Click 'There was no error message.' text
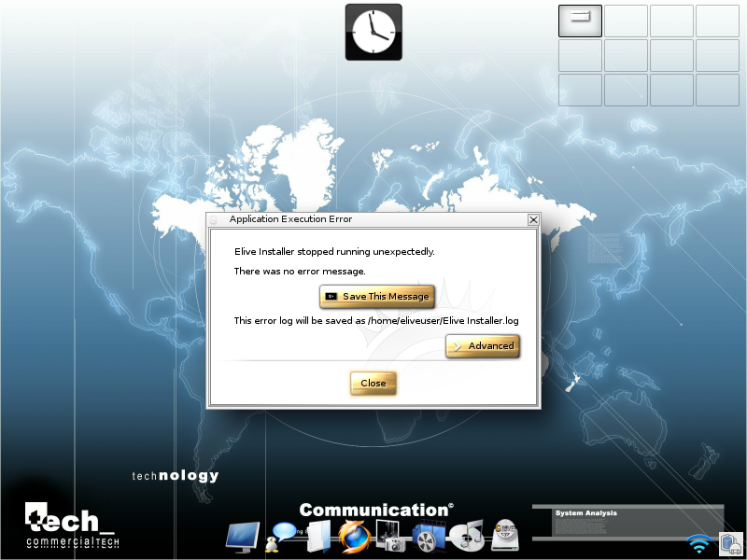Image resolution: width=747 pixels, height=560 pixels. coord(300,272)
